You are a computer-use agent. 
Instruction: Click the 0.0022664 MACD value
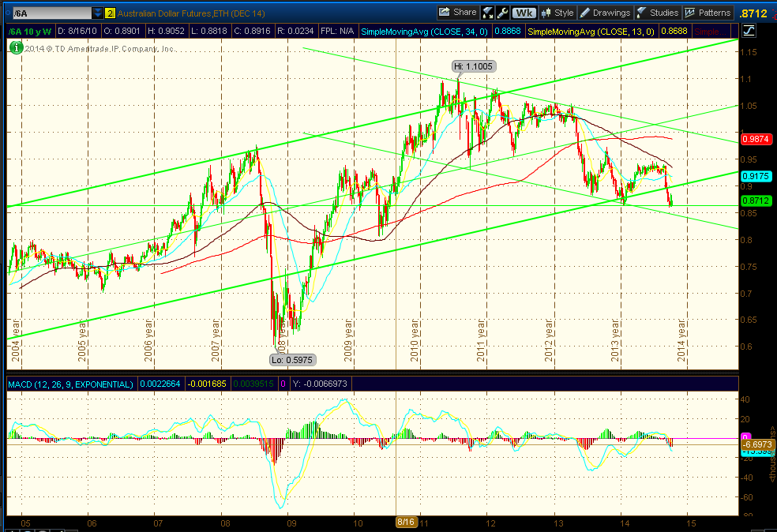point(160,384)
